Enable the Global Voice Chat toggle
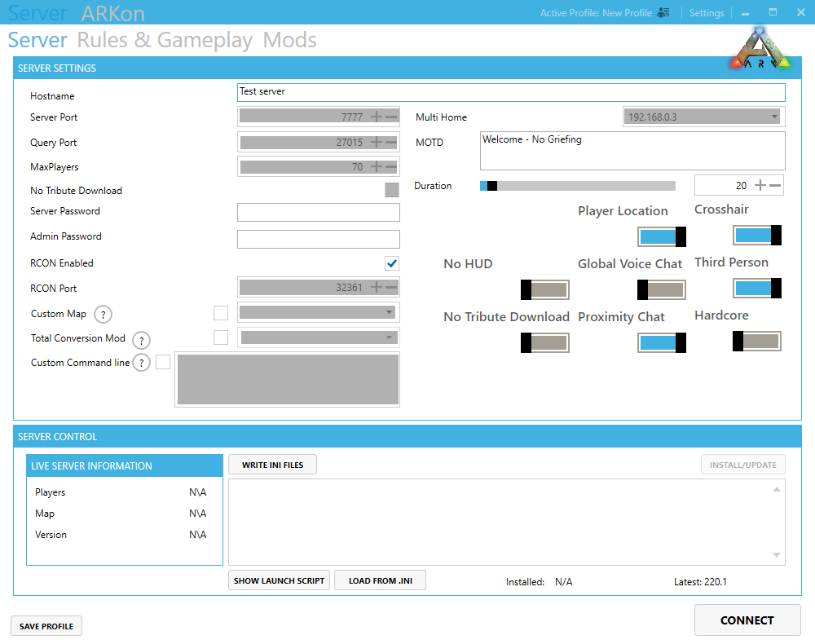Viewport: 815px width, 644px height. tap(661, 289)
